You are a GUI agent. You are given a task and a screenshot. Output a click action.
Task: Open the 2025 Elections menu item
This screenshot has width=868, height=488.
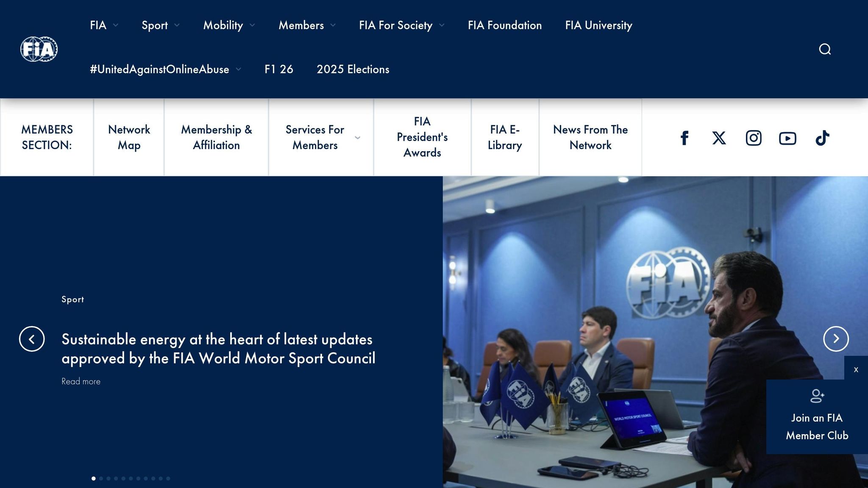point(353,69)
